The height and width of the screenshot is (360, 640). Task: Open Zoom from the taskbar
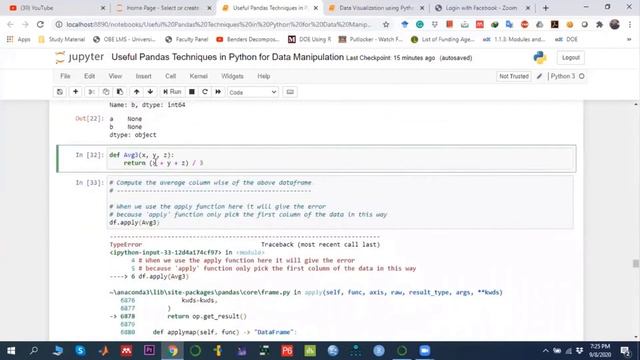[425, 351]
